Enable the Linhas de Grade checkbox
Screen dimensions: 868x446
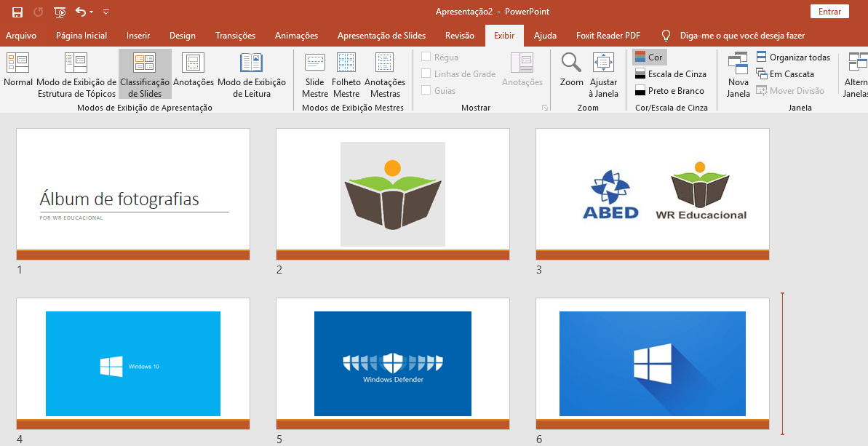(426, 73)
